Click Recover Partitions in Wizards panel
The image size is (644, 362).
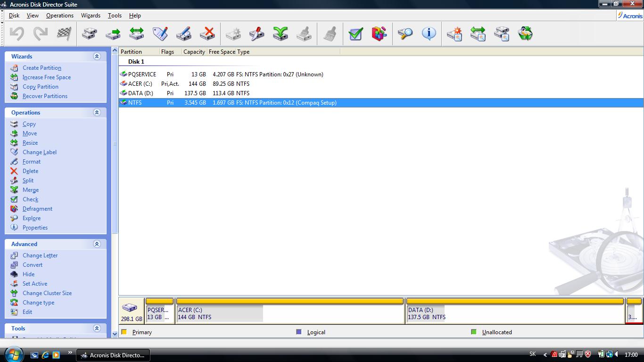(x=45, y=96)
